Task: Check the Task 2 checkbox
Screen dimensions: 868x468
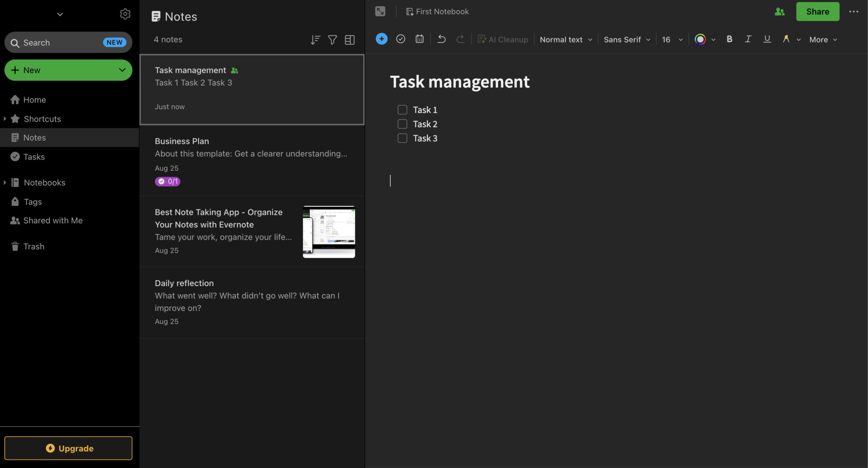Action: (402, 124)
